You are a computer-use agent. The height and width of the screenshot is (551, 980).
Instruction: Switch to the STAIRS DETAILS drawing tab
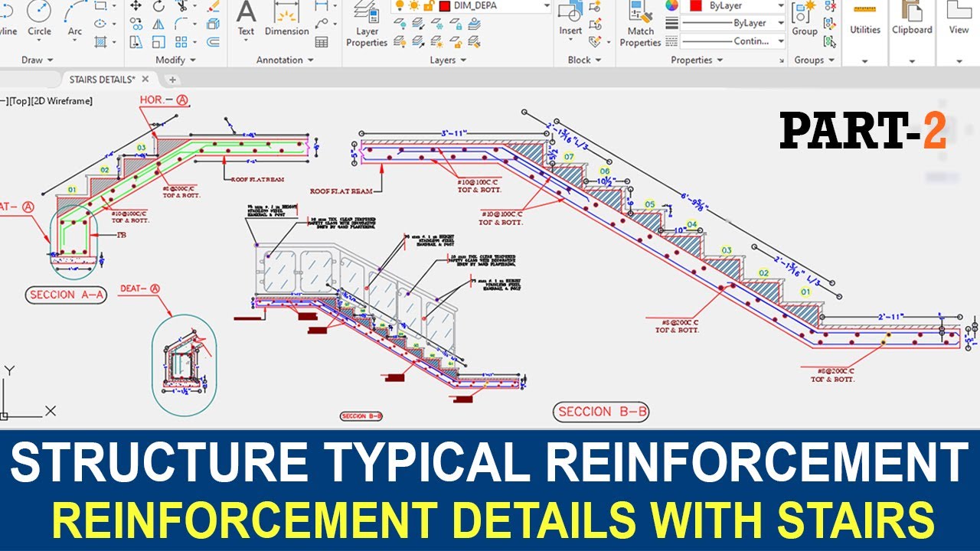coord(103,79)
